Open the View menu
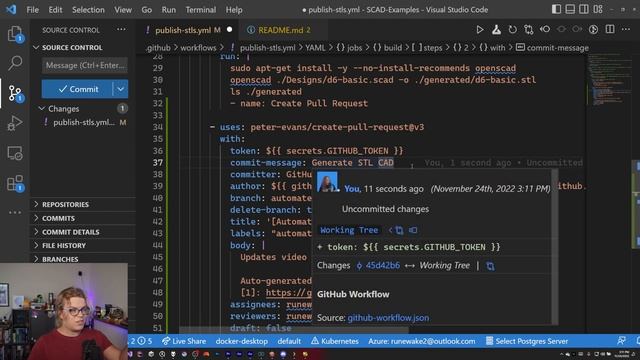Image resolution: width=640 pixels, height=360 pixels. point(123,10)
